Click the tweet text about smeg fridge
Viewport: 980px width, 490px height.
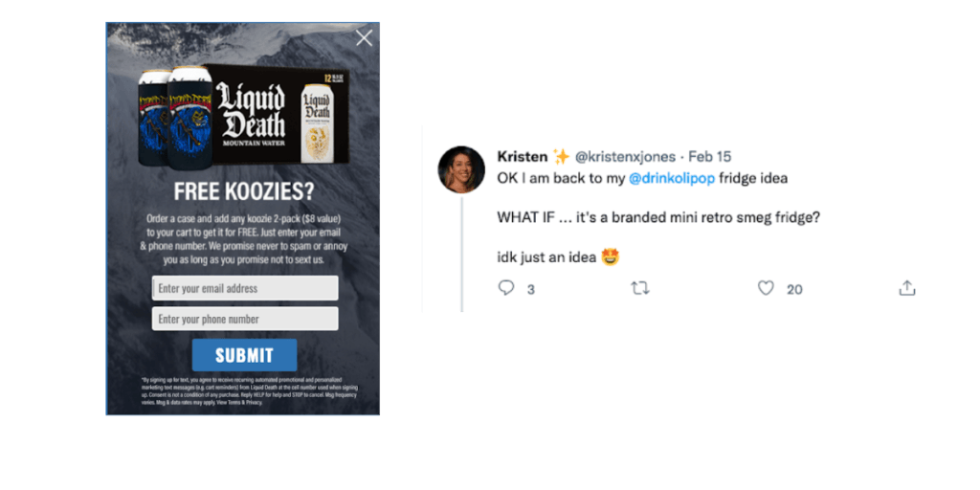click(658, 218)
